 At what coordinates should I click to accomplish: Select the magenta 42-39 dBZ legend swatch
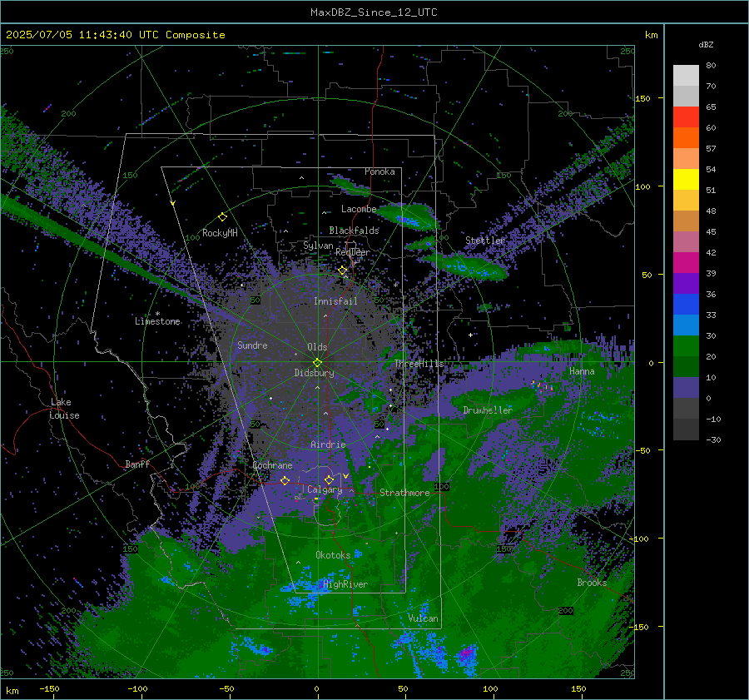pyautogui.click(x=686, y=263)
